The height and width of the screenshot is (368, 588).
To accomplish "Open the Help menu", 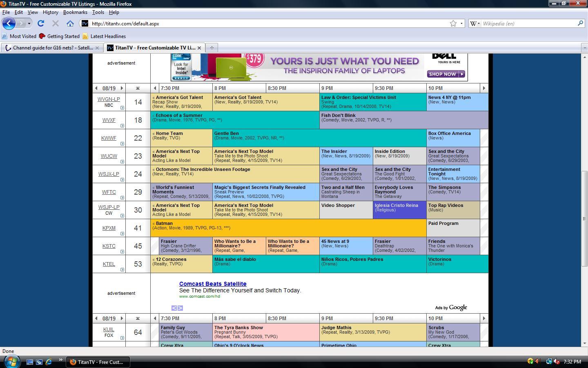I will point(114,12).
